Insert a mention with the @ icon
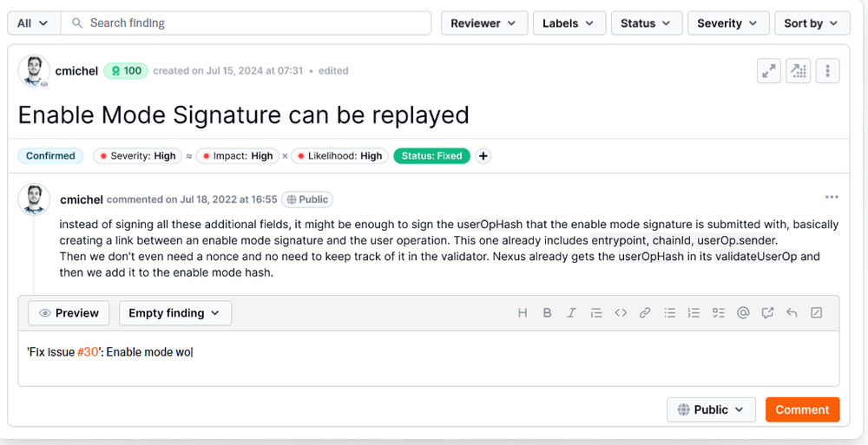The width and height of the screenshot is (868, 445). pos(743,313)
